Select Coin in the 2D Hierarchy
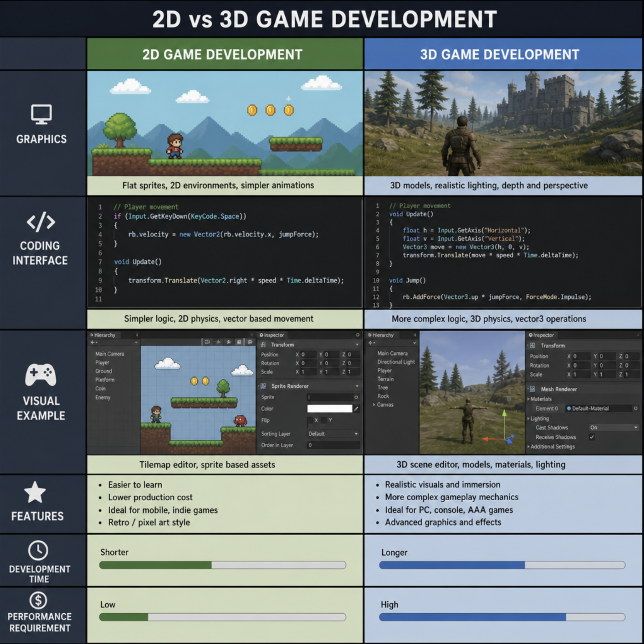The width and height of the screenshot is (644, 644). 100,388
